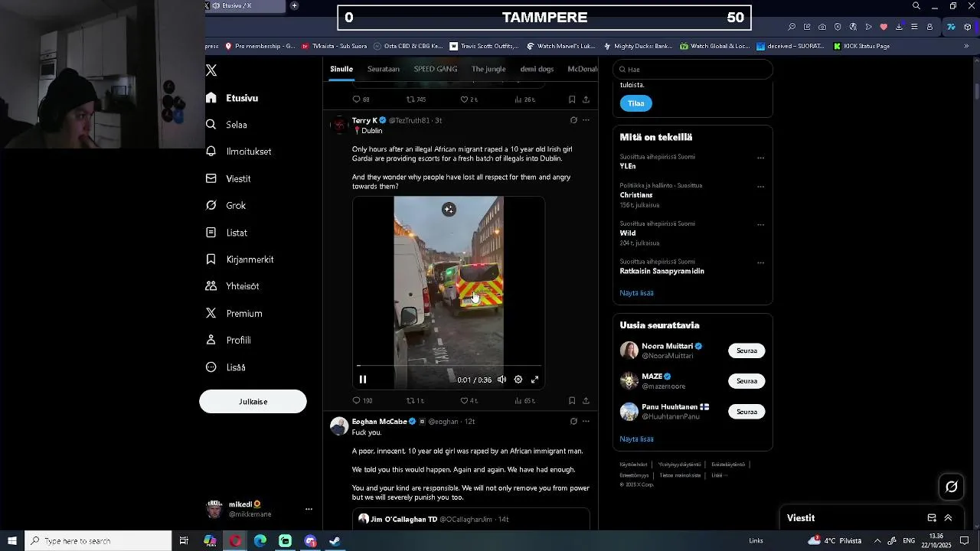Open Ilmoitukset notifications
Viewport: 980px width, 551px height.
[239, 152]
